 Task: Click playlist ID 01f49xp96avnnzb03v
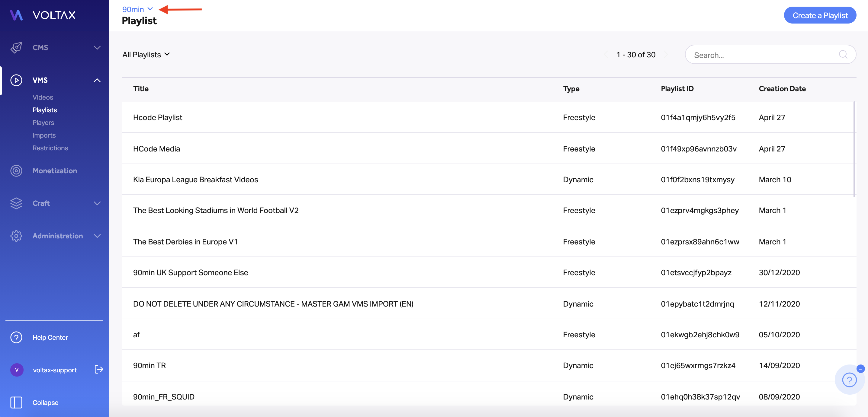(699, 149)
